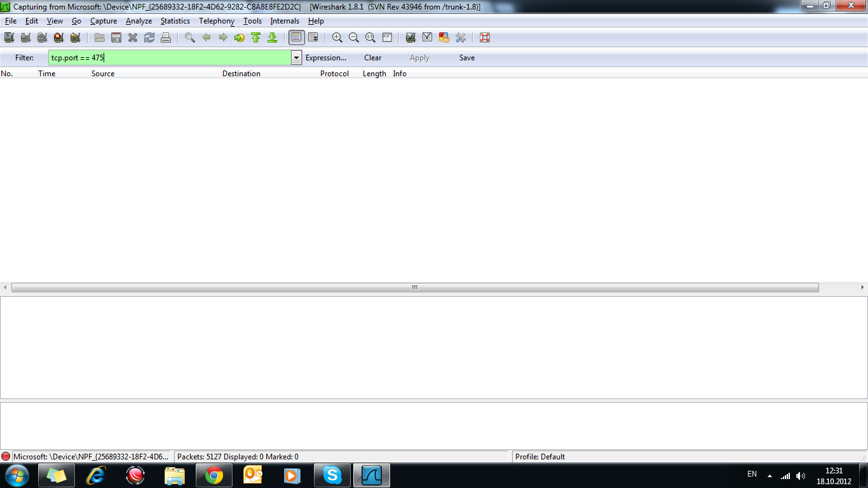Reset zoom to normal size

[x=370, y=37]
